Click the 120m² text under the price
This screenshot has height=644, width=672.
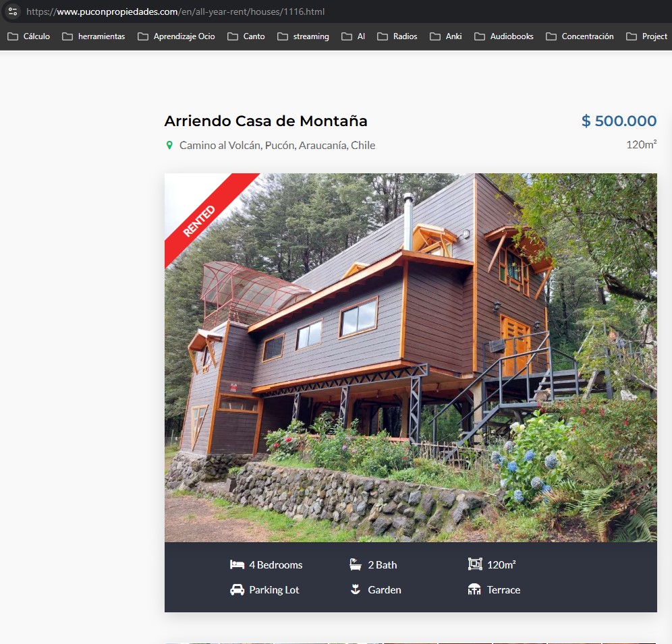click(x=641, y=144)
